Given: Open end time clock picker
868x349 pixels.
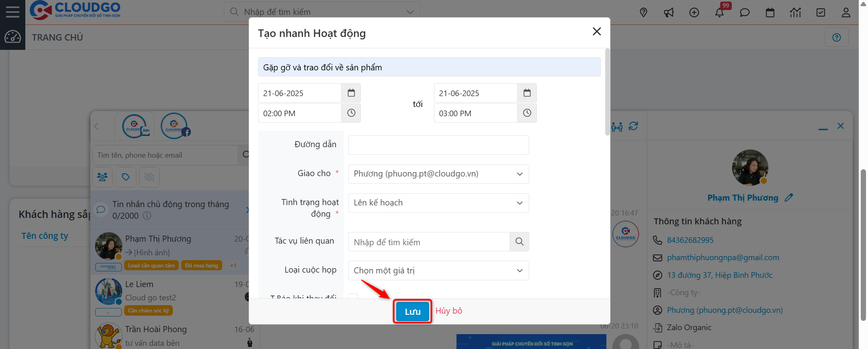Looking at the screenshot, I should click(527, 113).
